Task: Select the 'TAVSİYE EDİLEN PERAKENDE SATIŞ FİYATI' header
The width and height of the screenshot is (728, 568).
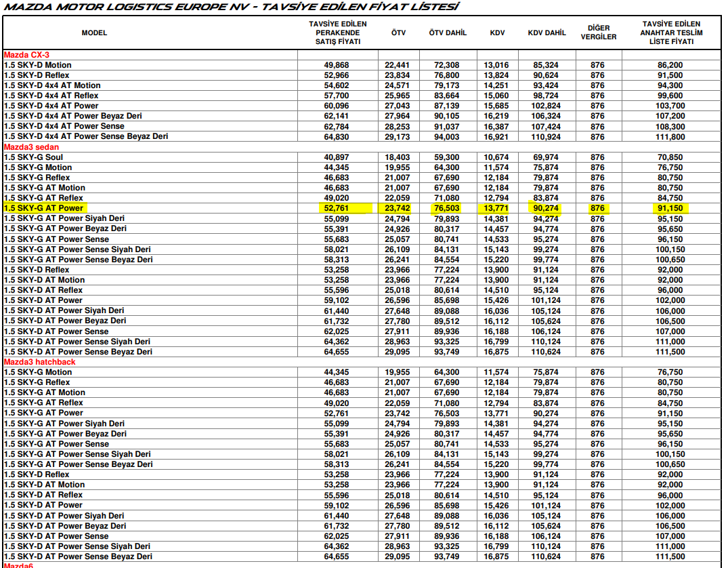Action: coord(337,33)
